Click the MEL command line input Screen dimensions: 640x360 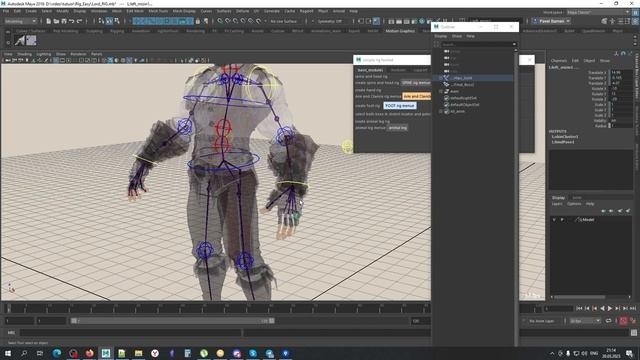(x=131, y=333)
